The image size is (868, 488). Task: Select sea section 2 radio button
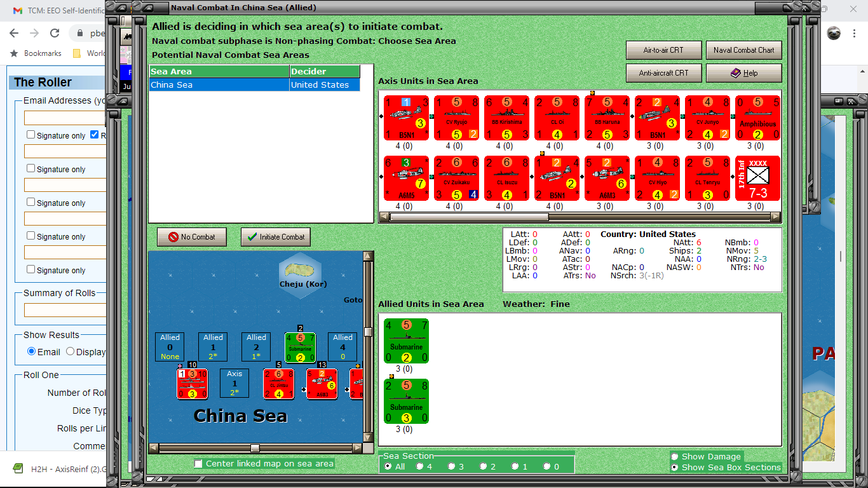[x=484, y=466]
